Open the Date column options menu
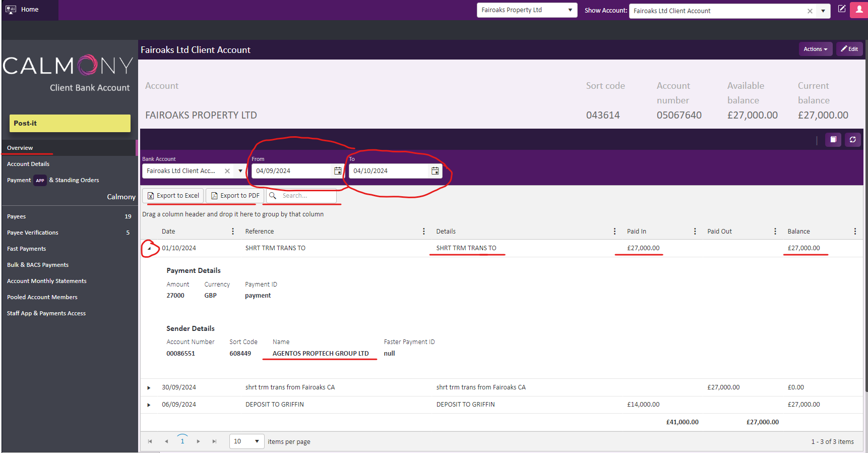Image resolution: width=868 pixels, height=453 pixels. coord(233,232)
